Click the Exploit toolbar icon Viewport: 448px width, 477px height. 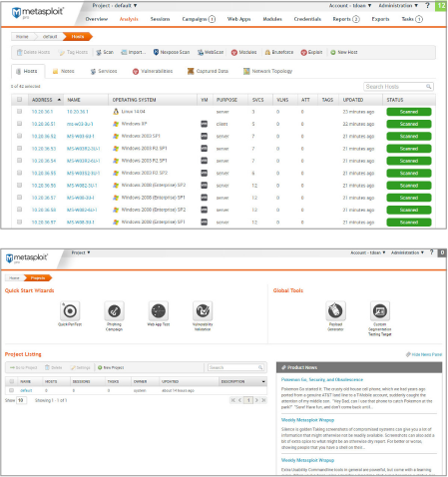click(x=303, y=52)
